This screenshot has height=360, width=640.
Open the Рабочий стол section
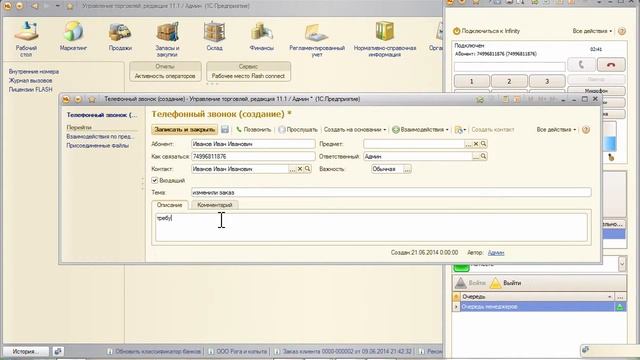click(26, 40)
